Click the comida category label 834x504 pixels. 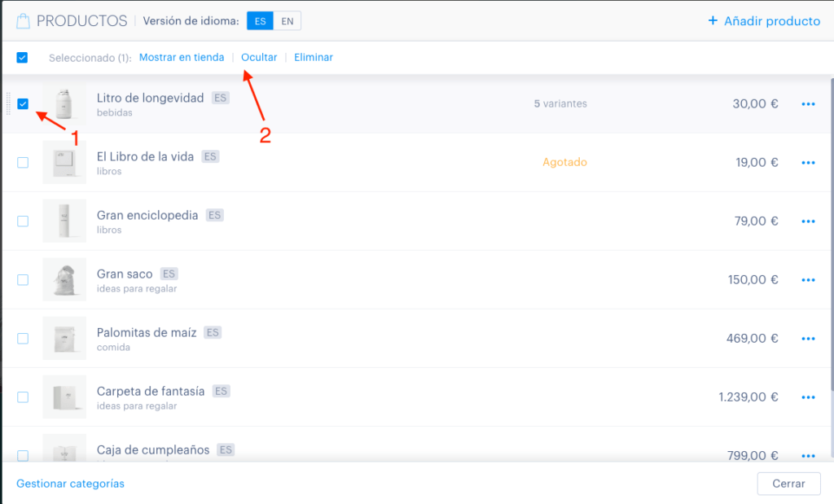tap(113, 347)
